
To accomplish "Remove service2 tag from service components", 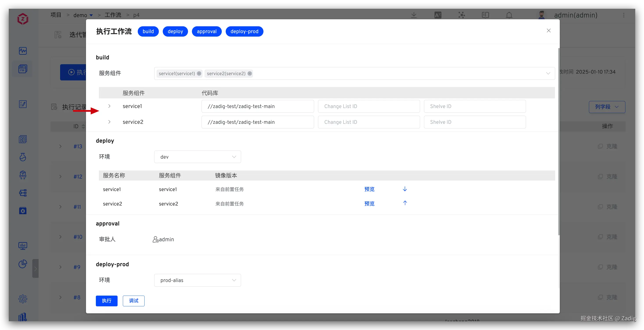I will (x=249, y=73).
